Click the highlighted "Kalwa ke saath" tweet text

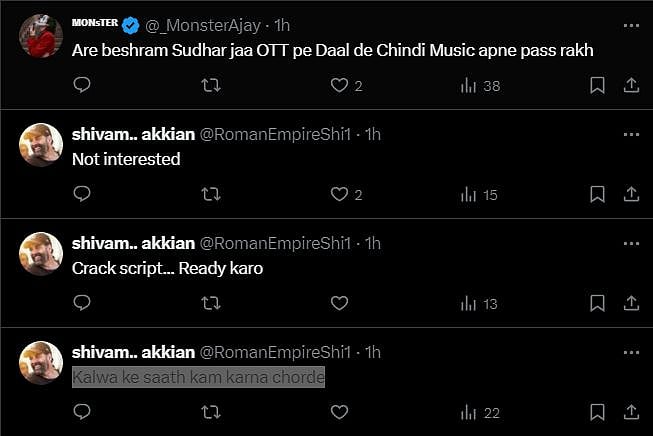coord(198,377)
